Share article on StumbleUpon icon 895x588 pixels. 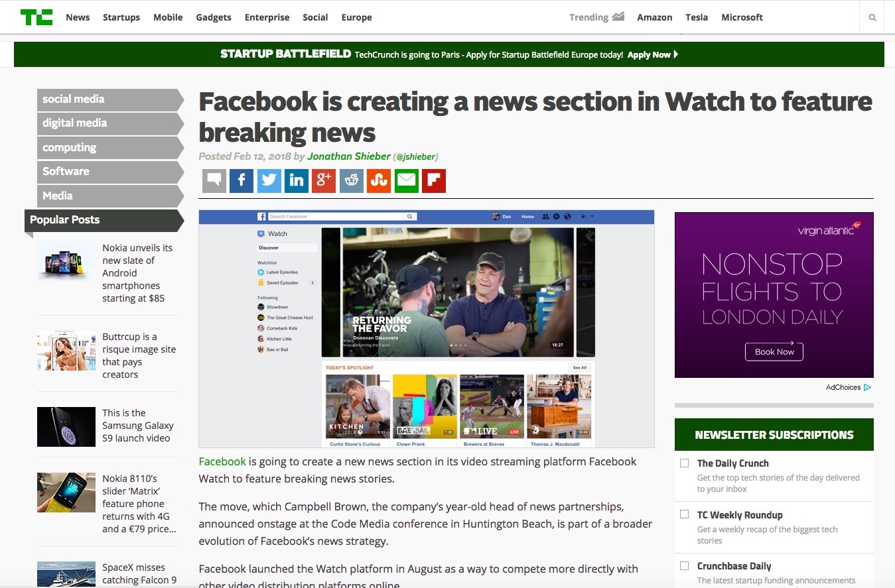tap(379, 180)
